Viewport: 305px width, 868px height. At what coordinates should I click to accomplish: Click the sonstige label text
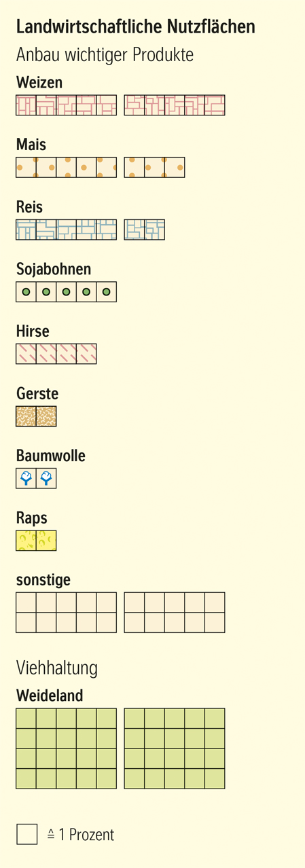[43, 581]
